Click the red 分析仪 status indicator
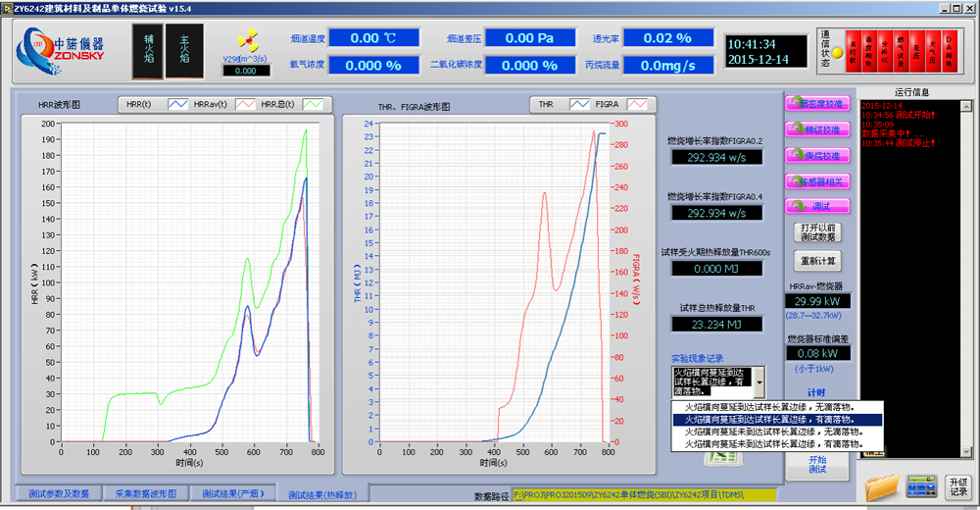980x510 pixels. (884, 51)
